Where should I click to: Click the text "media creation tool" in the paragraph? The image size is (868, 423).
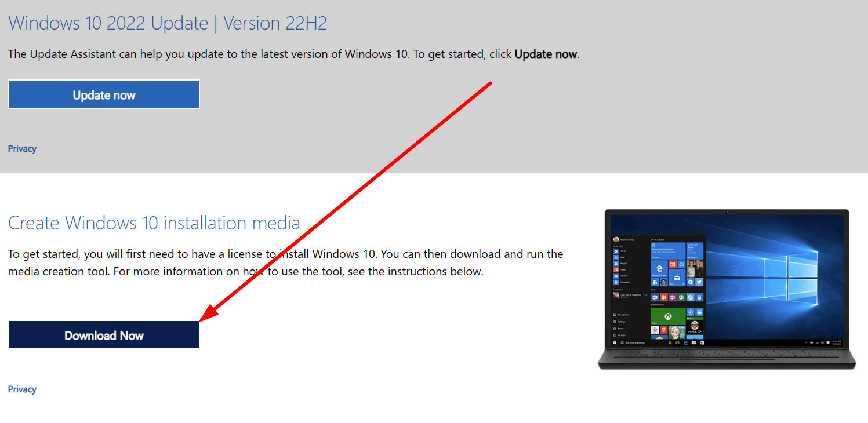(x=57, y=271)
